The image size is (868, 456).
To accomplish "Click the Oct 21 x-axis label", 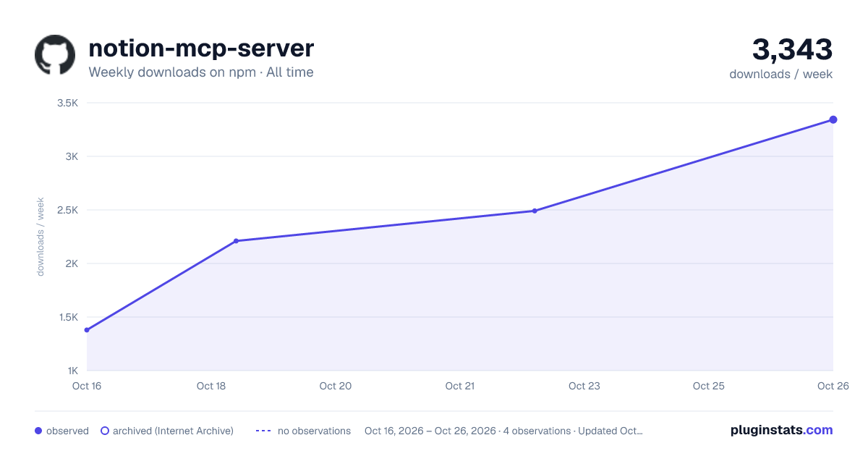I will point(460,386).
